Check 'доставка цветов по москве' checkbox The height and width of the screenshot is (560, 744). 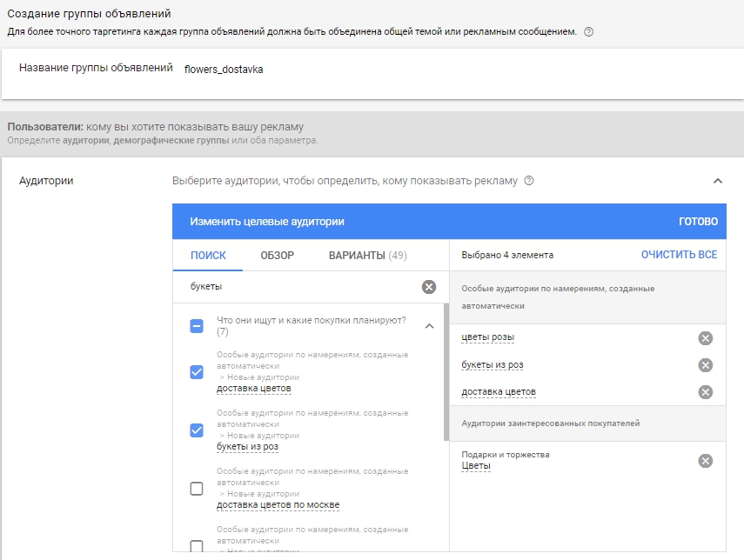[197, 489]
